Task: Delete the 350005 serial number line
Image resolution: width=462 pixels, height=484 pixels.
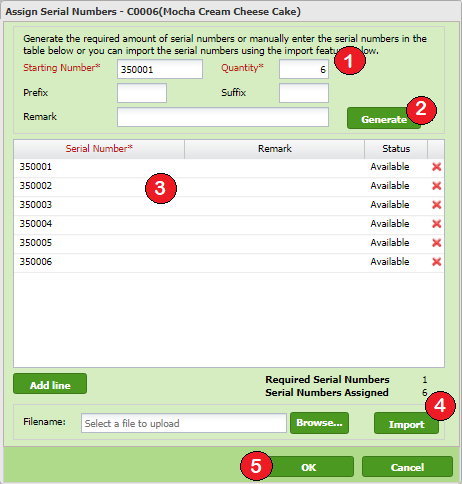Action: point(436,243)
